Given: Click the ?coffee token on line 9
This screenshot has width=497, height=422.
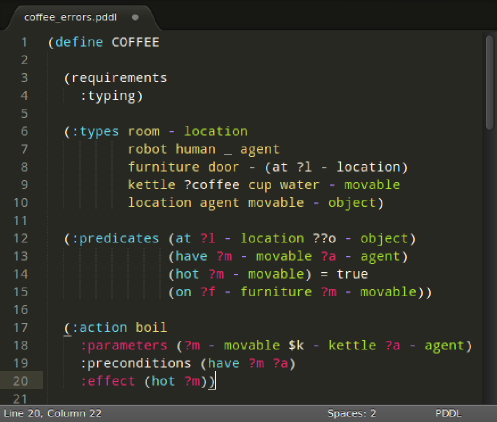Looking at the screenshot, I should [x=212, y=185].
